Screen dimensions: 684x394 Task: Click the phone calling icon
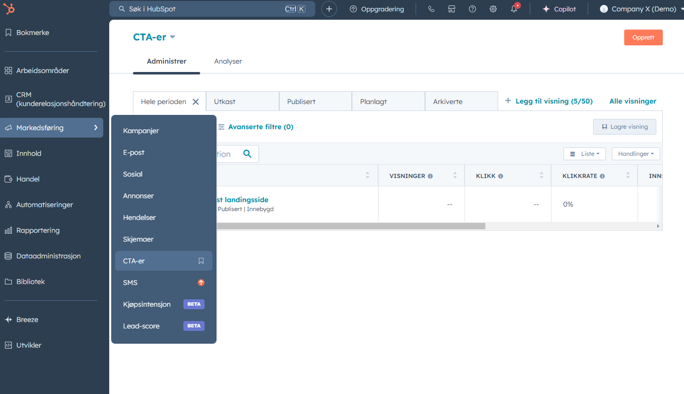point(431,9)
